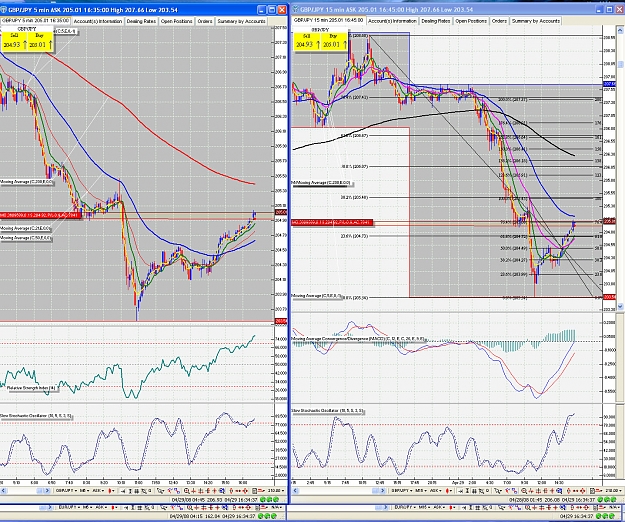Click the list/properties icon left of 218.00
Screen dimensions: 625x522
coord(592,491)
